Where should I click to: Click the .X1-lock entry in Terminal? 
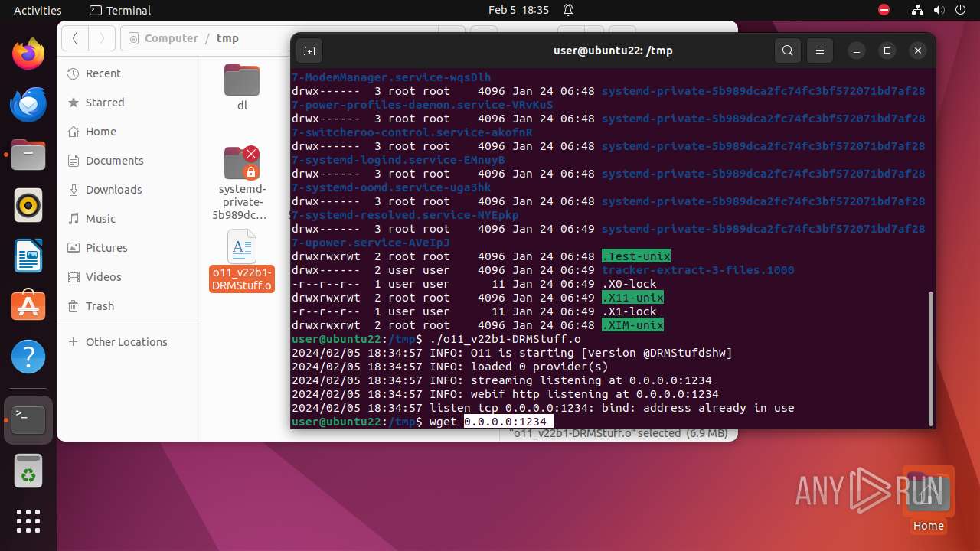tap(629, 311)
